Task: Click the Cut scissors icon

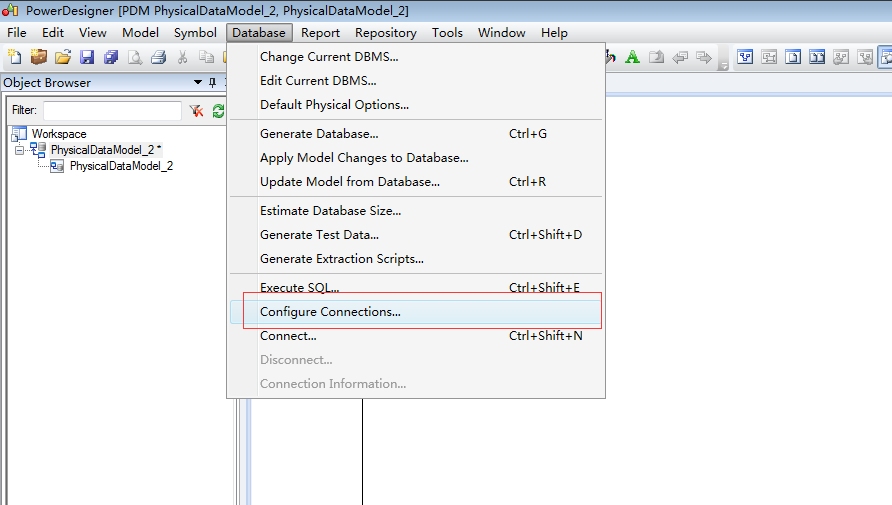Action: 183,57
